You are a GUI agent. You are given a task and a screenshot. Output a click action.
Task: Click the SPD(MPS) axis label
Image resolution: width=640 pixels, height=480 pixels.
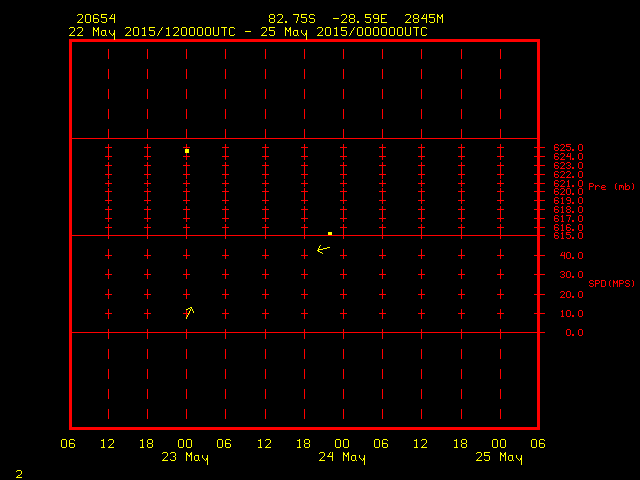[x=611, y=283]
